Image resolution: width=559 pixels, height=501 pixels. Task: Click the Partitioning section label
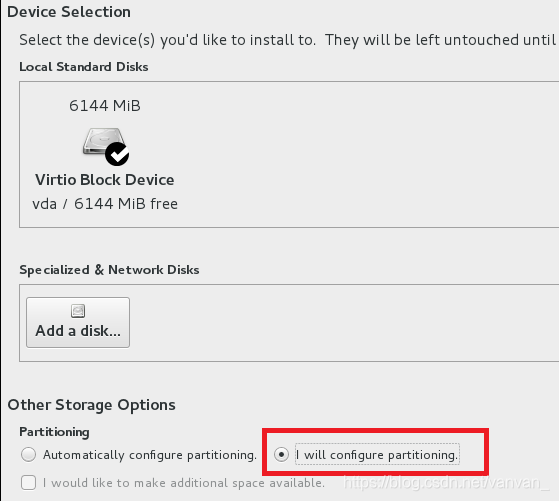[54, 432]
